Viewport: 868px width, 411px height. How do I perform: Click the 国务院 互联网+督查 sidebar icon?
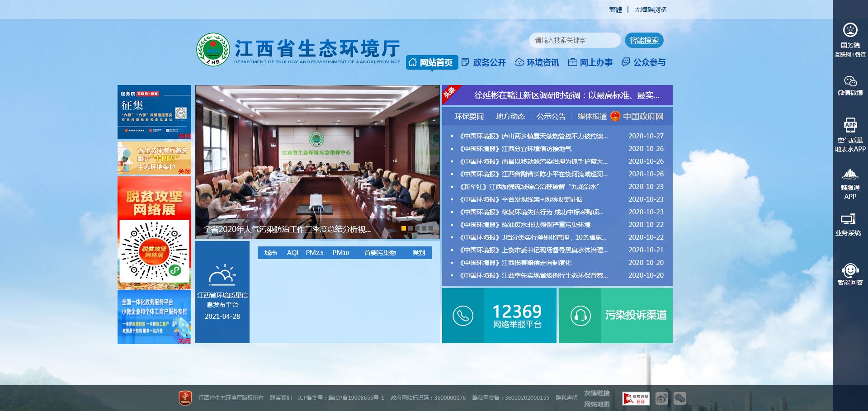pyautogui.click(x=850, y=31)
